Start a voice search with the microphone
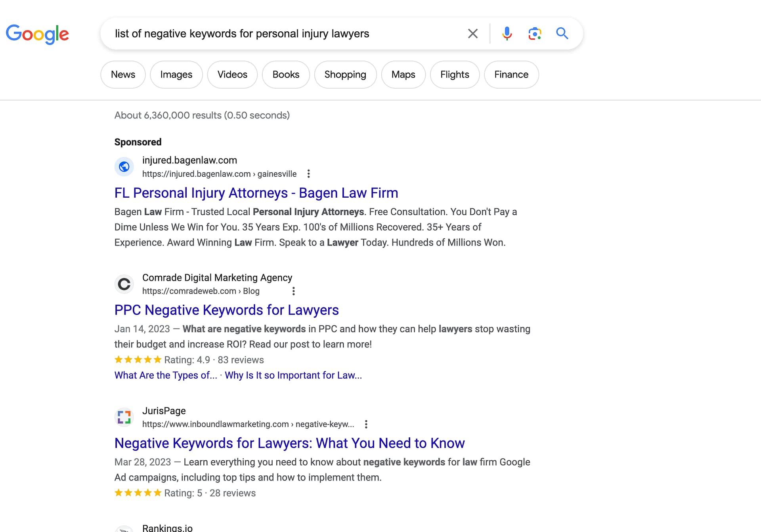Viewport: 761px width, 532px height. [x=507, y=33]
